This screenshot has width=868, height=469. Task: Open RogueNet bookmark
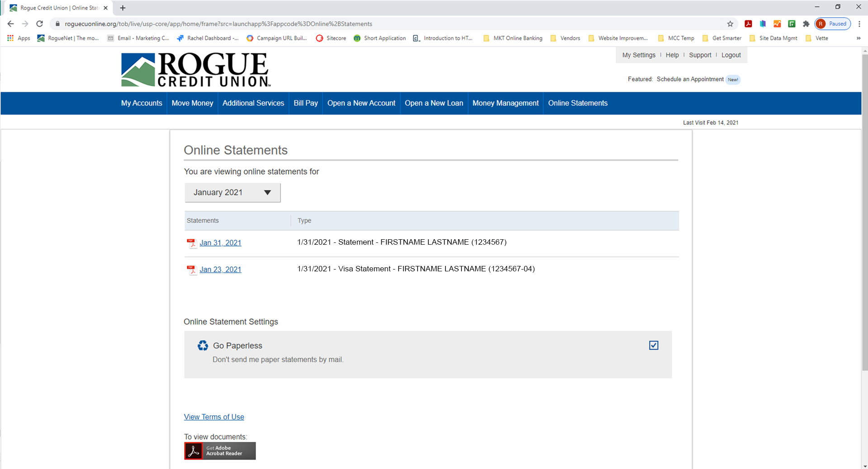pyautogui.click(x=68, y=38)
